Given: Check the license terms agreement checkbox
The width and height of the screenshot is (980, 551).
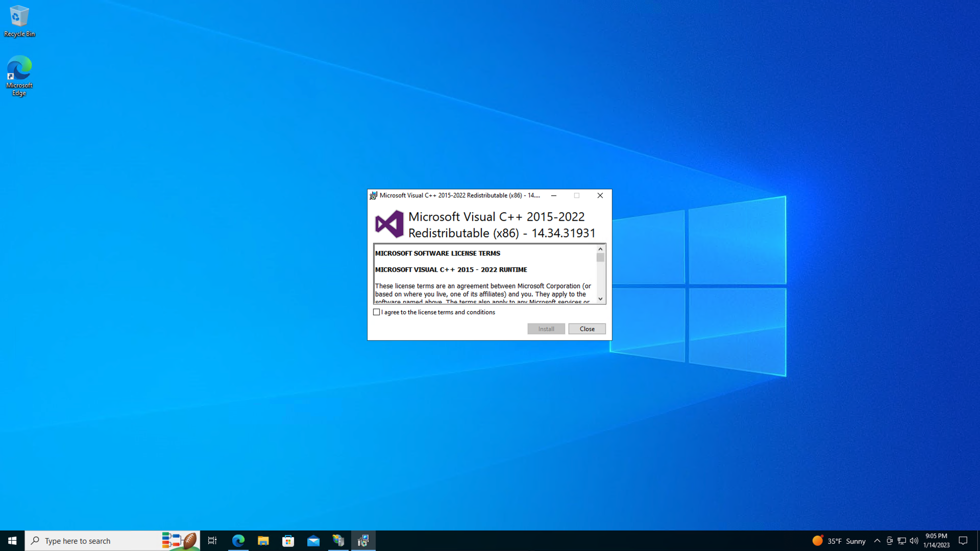Looking at the screenshot, I should click(x=377, y=312).
